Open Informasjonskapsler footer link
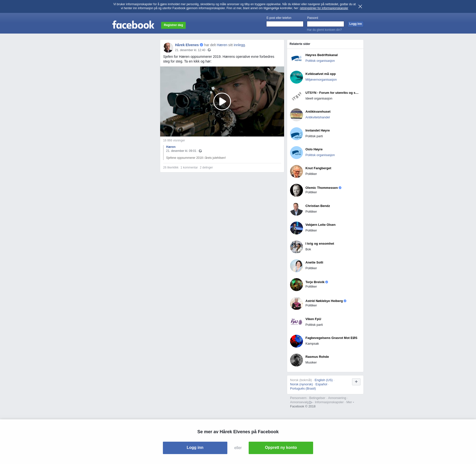476x464 pixels. 329,402
